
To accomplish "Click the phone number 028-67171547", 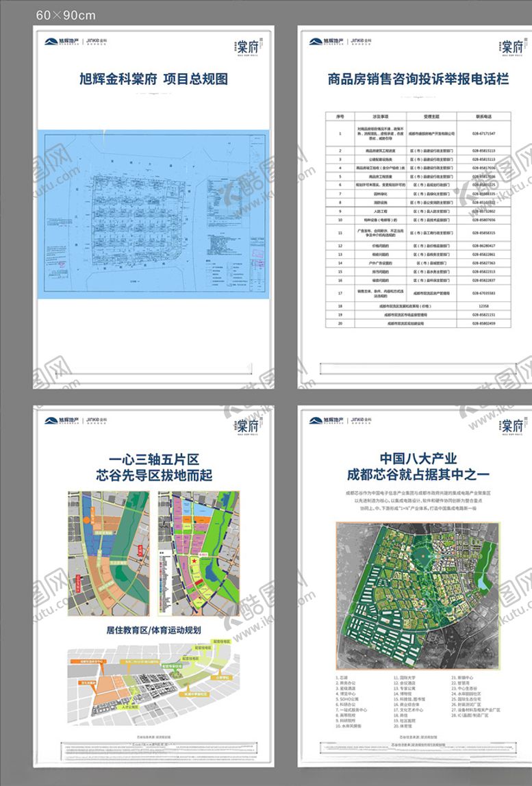I will pos(484,134).
